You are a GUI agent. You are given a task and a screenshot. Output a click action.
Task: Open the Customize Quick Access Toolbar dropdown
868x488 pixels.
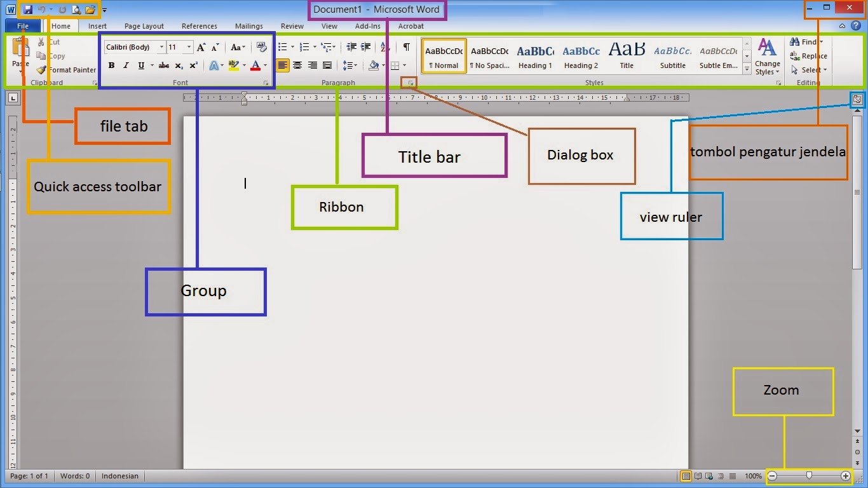click(x=104, y=10)
